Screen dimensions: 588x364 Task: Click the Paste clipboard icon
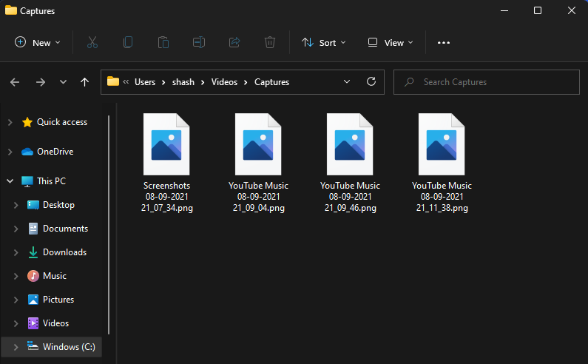coord(163,43)
